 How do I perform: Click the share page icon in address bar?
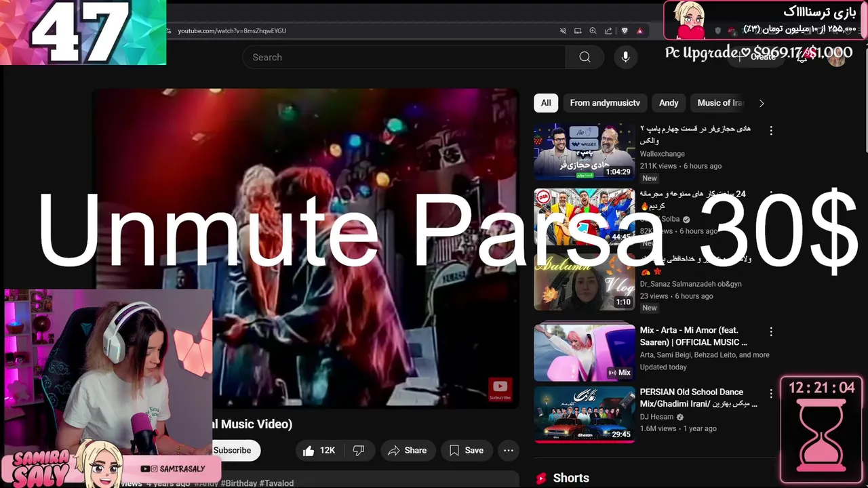(608, 30)
